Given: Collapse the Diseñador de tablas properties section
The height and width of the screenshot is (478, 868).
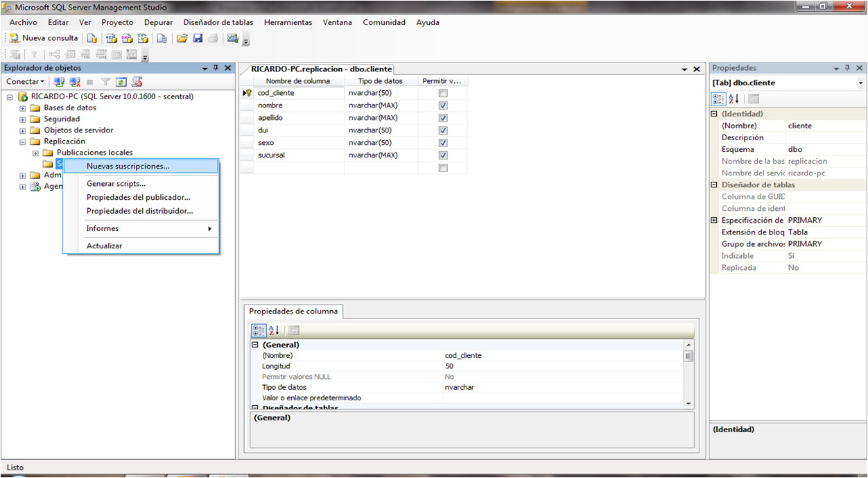Looking at the screenshot, I should tap(715, 185).
